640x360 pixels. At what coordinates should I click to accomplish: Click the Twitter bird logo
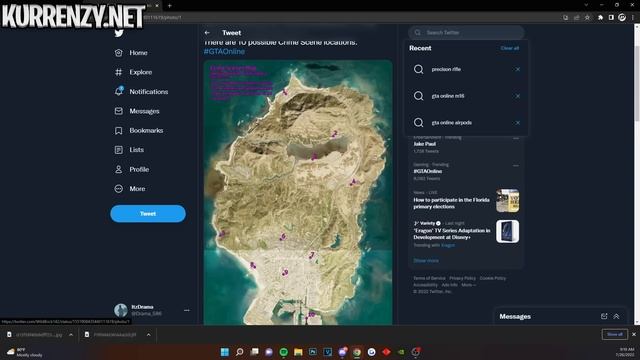(119, 33)
